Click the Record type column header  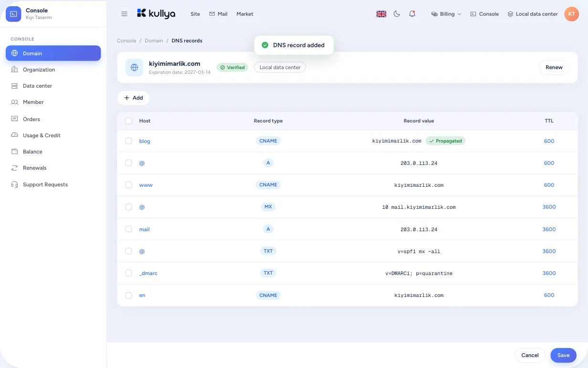[268, 121]
